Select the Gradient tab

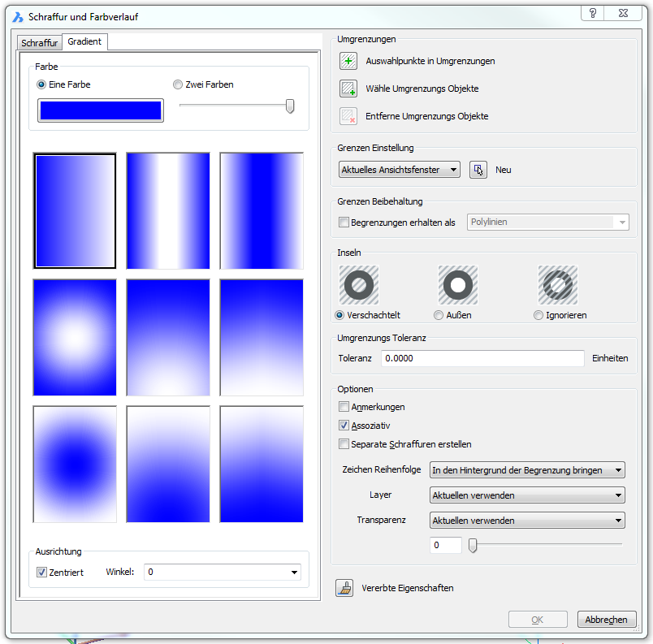[84, 41]
